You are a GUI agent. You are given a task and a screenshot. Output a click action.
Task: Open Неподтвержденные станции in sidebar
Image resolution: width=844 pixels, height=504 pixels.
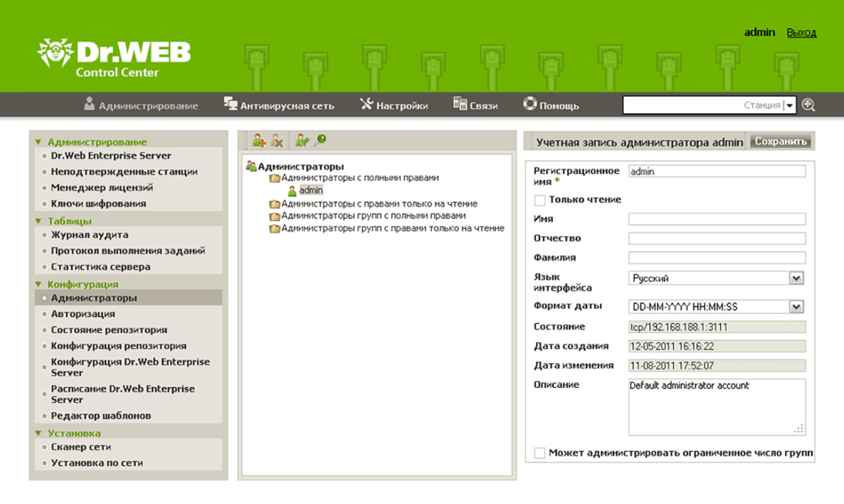124,171
